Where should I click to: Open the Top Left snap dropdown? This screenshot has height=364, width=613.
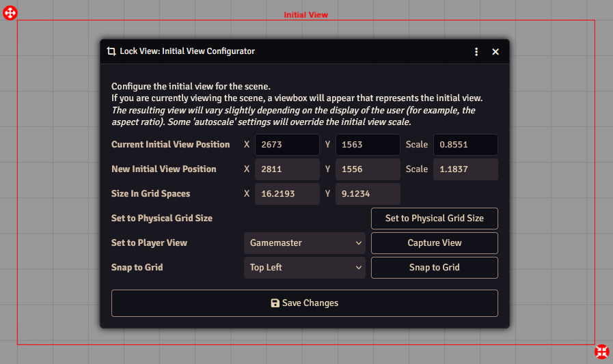[x=304, y=268]
